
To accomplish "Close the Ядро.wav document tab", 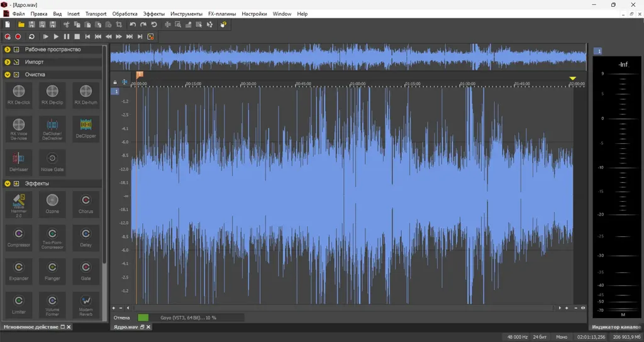I will click(148, 327).
